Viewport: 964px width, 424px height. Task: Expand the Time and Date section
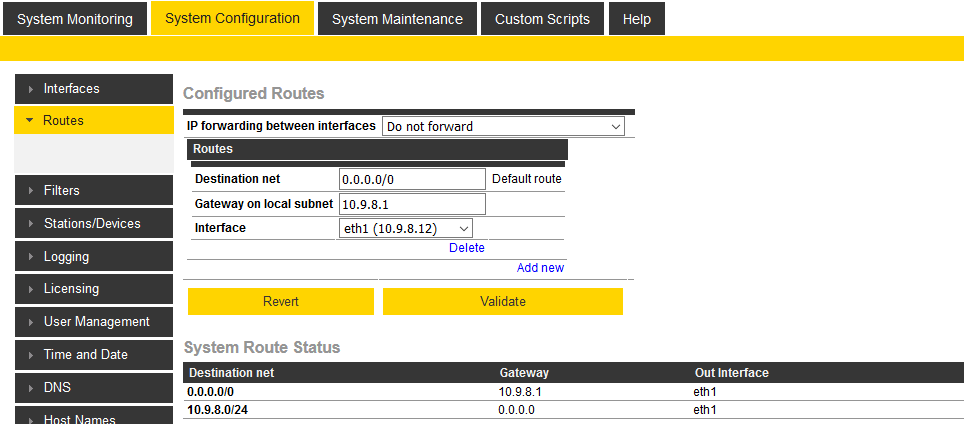tap(93, 355)
